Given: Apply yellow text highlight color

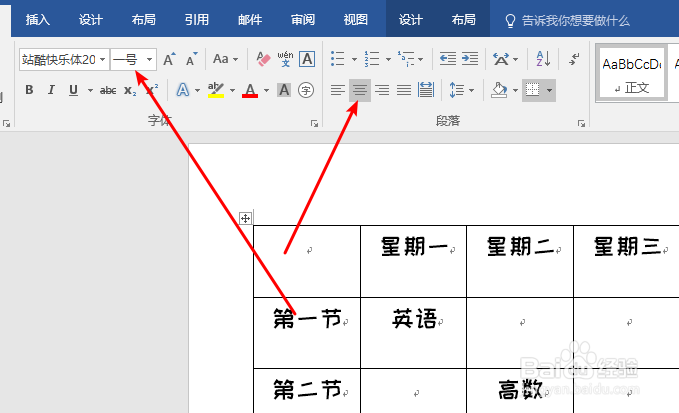Looking at the screenshot, I should click(216, 90).
